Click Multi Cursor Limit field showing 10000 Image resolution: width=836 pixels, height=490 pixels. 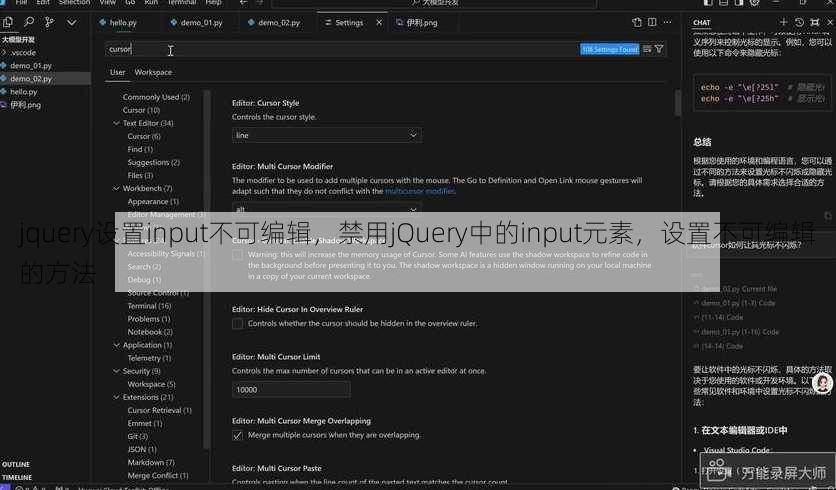tap(291, 390)
